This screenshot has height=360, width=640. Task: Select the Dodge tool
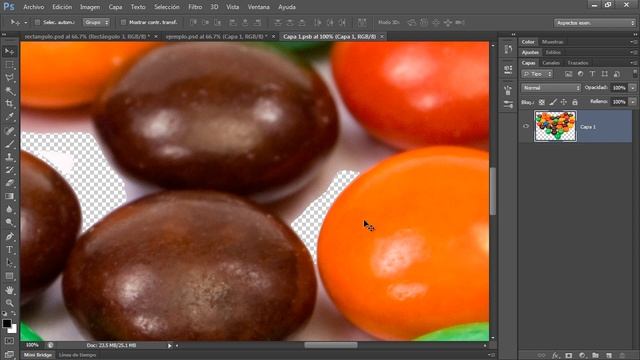click(x=9, y=222)
